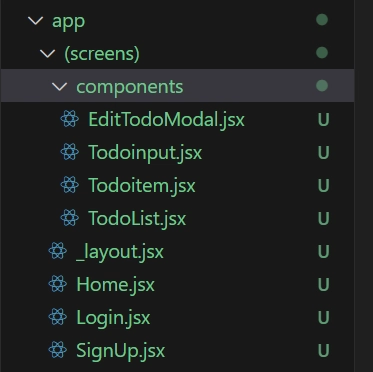This screenshot has width=373, height=372.
Task: Click the React icon beside Todoinput.jsx
Action: click(70, 152)
